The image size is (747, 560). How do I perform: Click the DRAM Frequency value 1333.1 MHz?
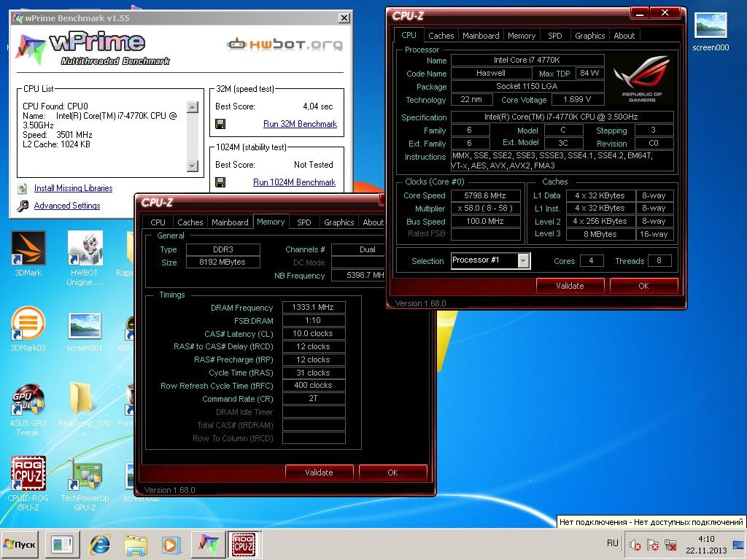click(x=313, y=307)
